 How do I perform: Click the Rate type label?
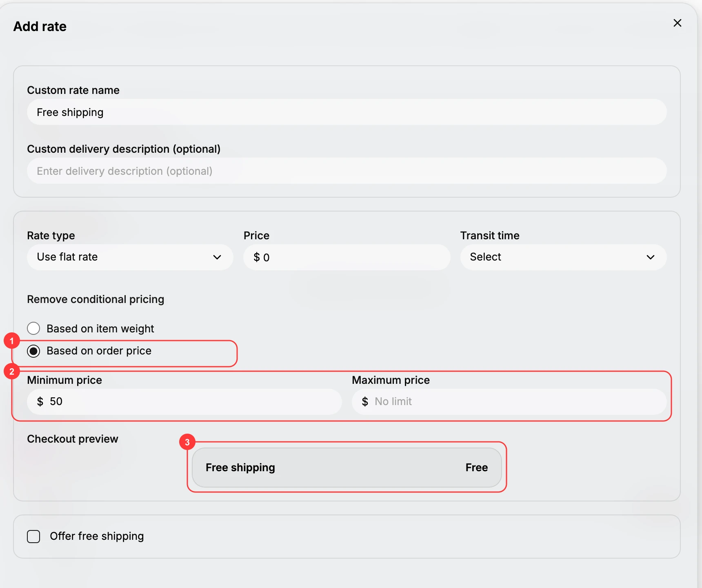[51, 236]
